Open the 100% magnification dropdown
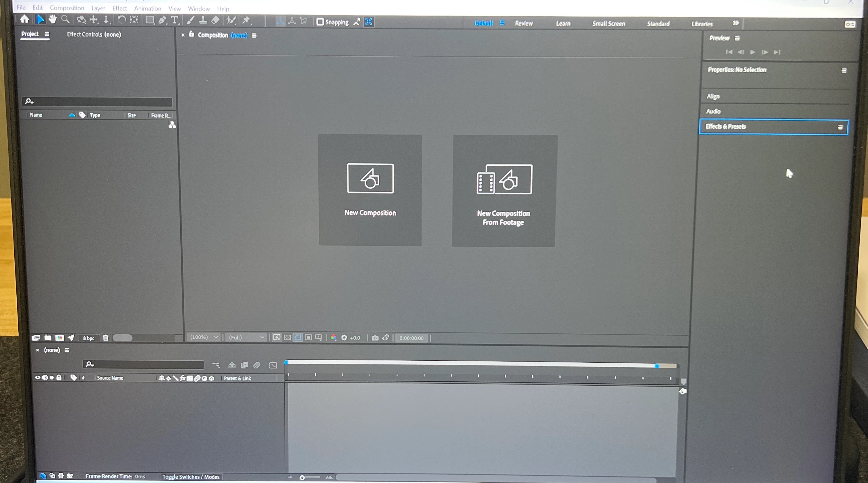The width and height of the screenshot is (868, 483). 204,337
